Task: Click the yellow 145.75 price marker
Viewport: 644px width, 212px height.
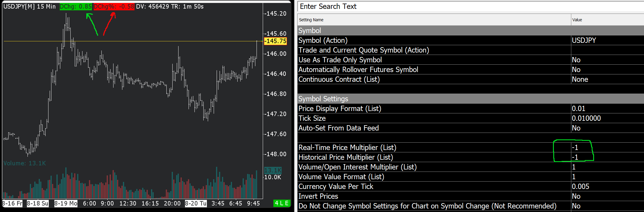Action: pyautogui.click(x=275, y=41)
